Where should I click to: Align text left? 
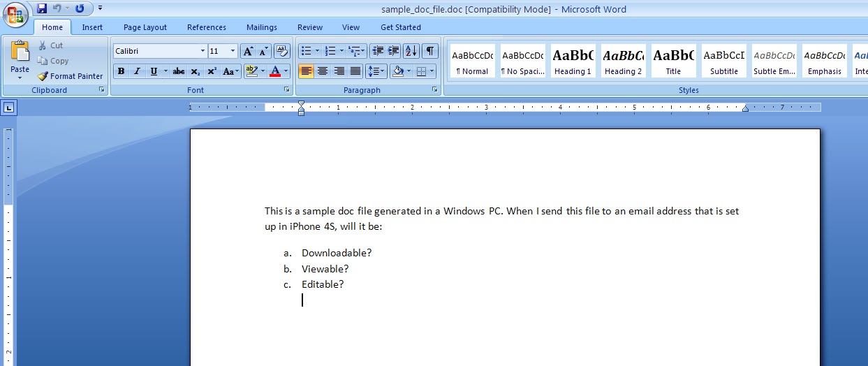point(306,71)
